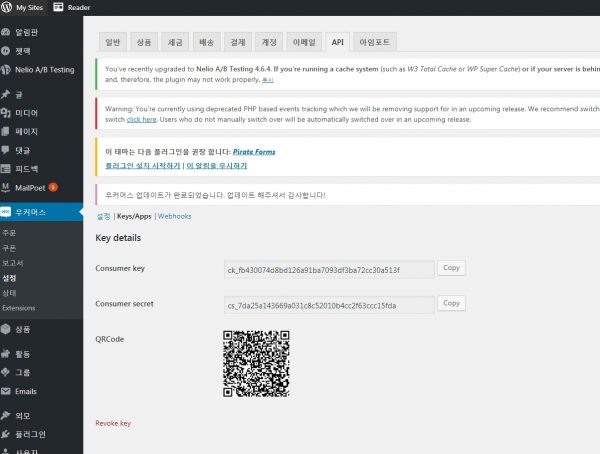Click the 젯팩 Jetpack icon
Screen dimensions: 600x454
pyautogui.click(x=5, y=51)
